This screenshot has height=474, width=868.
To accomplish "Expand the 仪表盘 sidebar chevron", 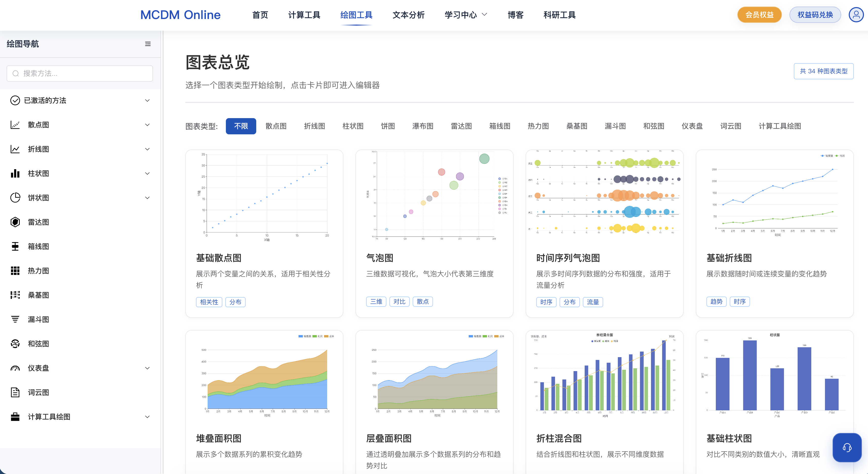I will tap(147, 368).
